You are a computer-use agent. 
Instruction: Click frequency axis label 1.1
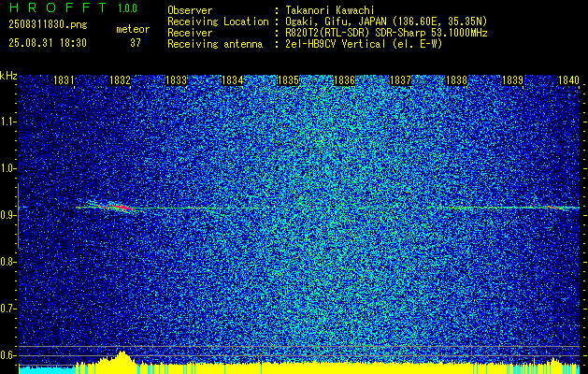(7, 122)
